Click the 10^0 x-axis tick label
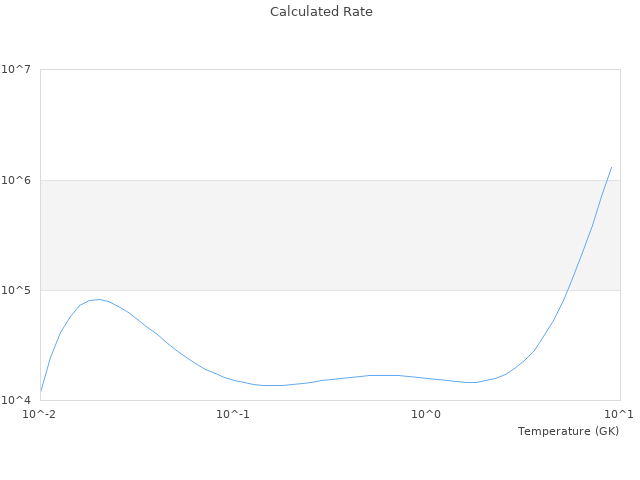 tap(426, 414)
